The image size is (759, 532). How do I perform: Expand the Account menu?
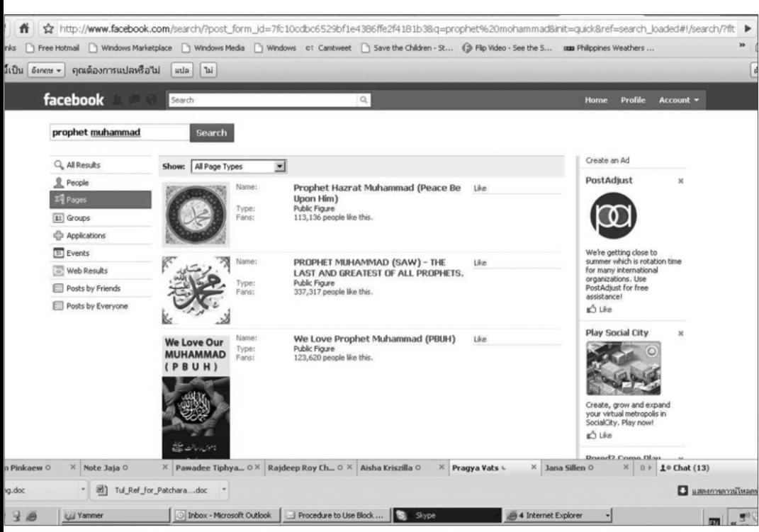click(680, 101)
